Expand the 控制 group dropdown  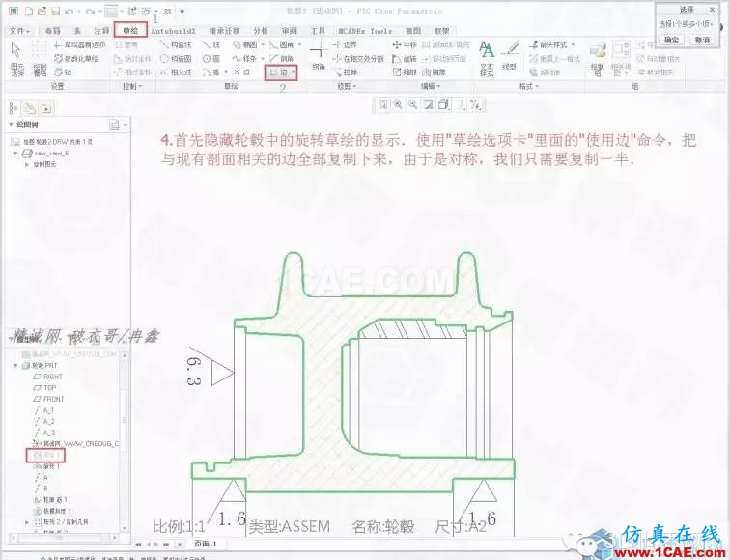(x=132, y=86)
